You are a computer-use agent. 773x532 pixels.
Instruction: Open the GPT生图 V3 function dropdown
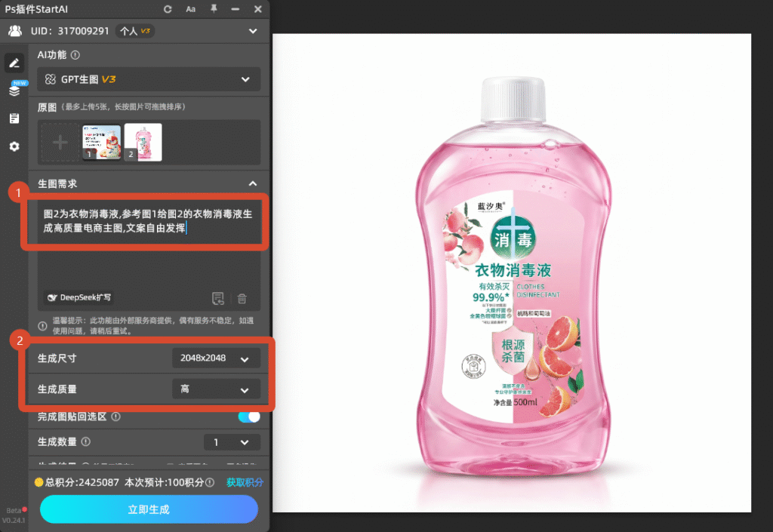click(149, 79)
